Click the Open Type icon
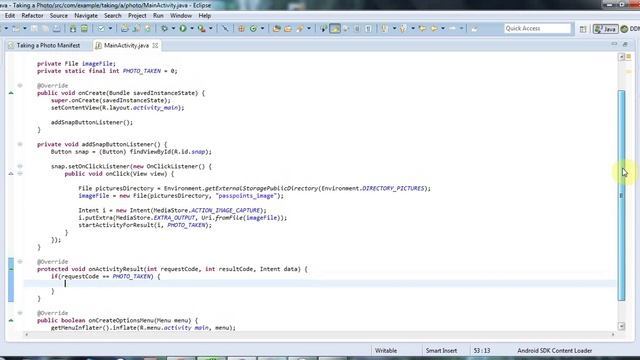 point(276,29)
